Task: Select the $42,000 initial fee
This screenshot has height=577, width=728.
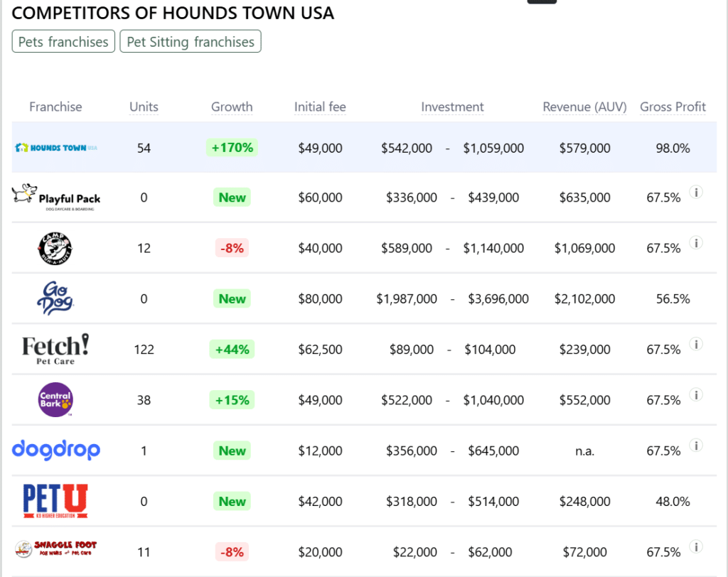Action: click(x=320, y=501)
